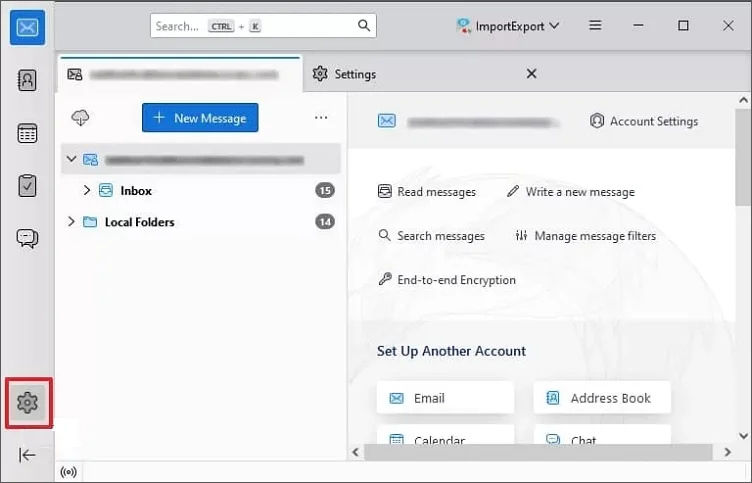Switch to the mail account tab
This screenshot has height=483, width=752.
click(180, 74)
